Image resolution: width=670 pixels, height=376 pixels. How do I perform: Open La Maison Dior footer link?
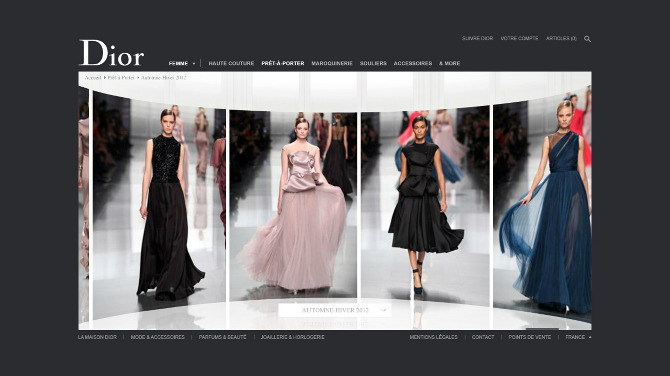(97, 337)
